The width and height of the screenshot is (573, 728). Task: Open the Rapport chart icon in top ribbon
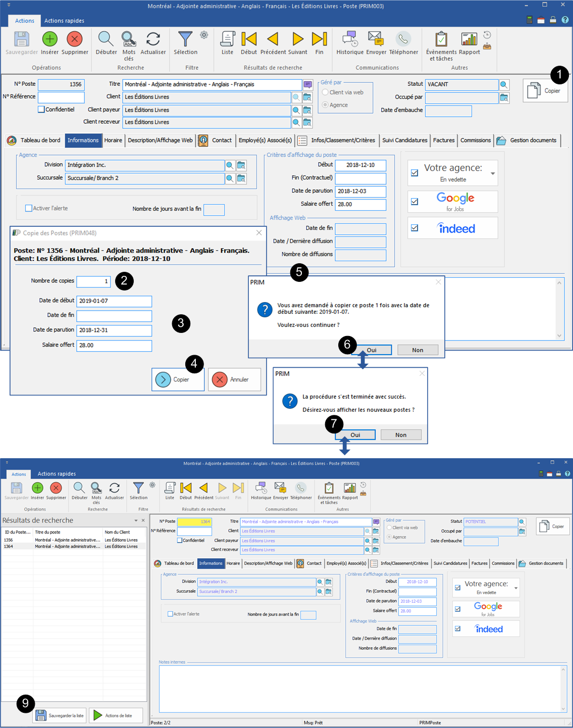coord(469,39)
